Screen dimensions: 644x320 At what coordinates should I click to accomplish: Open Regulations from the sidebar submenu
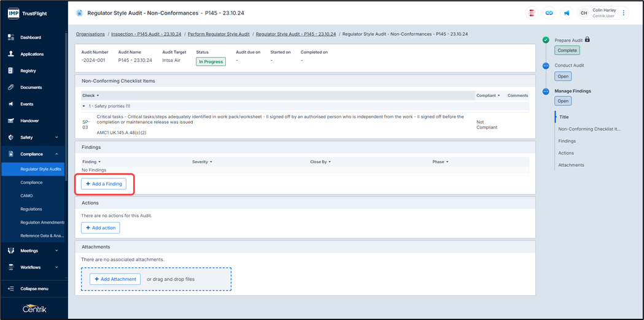pyautogui.click(x=31, y=209)
